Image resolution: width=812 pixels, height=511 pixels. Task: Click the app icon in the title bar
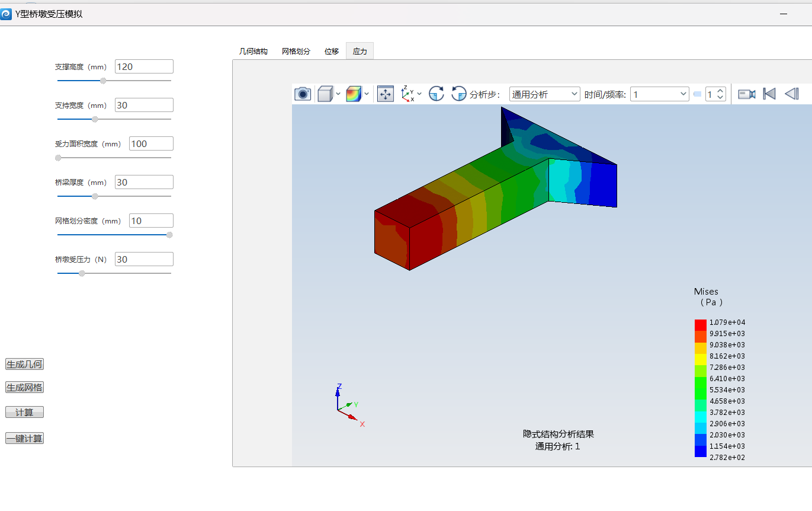7,14
